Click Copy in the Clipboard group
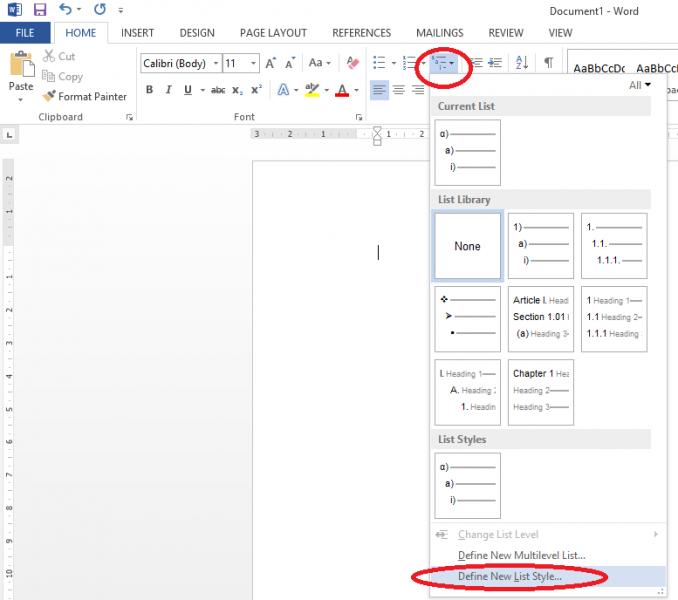 click(x=62, y=77)
